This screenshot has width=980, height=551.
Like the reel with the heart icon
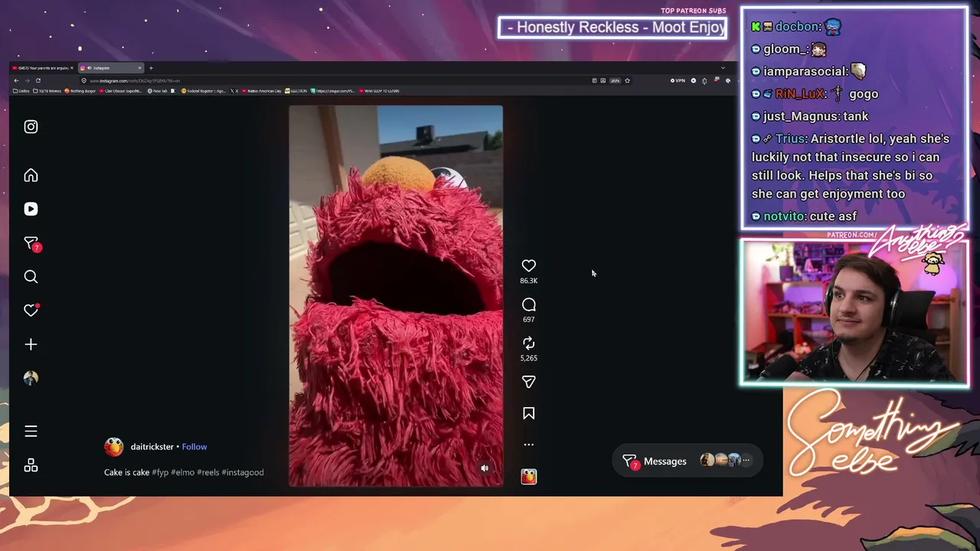point(528,266)
